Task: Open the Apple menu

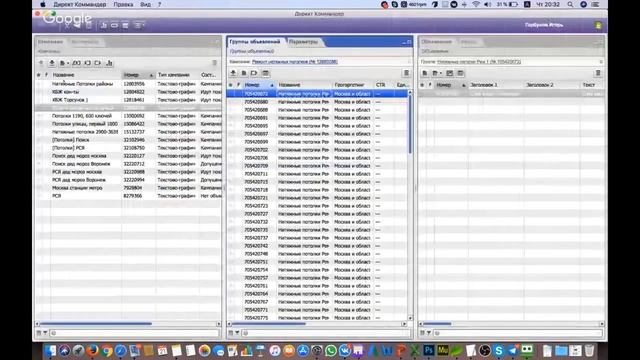Action: [43, 4]
